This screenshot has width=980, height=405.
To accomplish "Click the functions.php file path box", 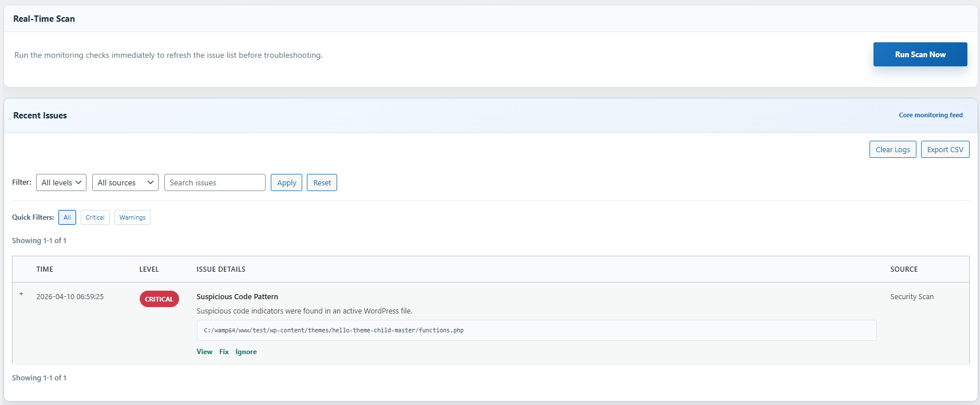I will click(536, 330).
